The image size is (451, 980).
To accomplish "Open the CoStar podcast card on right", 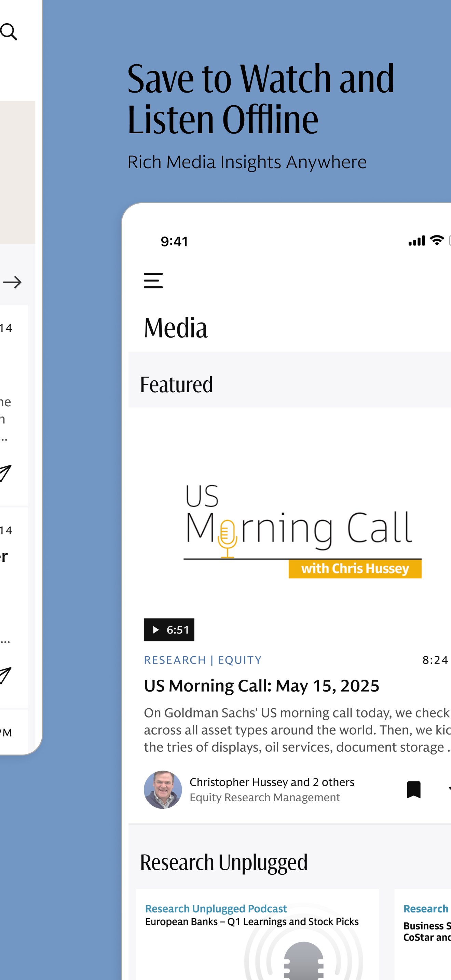I will [423, 934].
